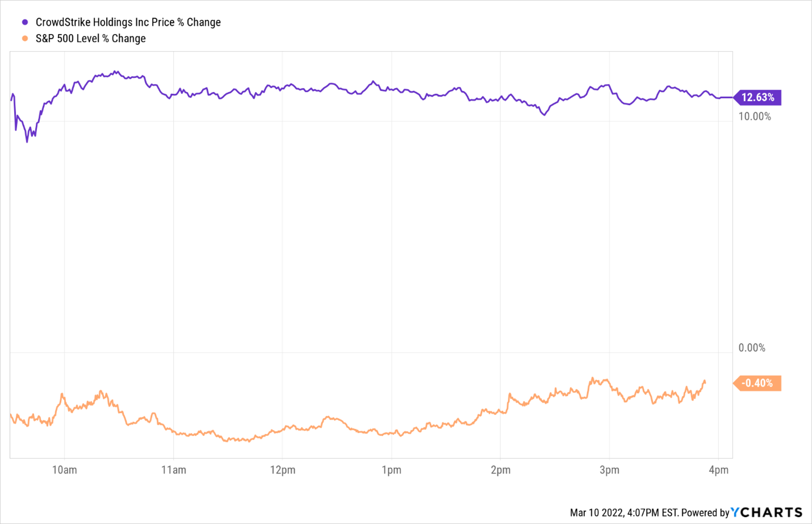The image size is (812, 524).
Task: Click the 10am time axis label
Action: point(64,470)
